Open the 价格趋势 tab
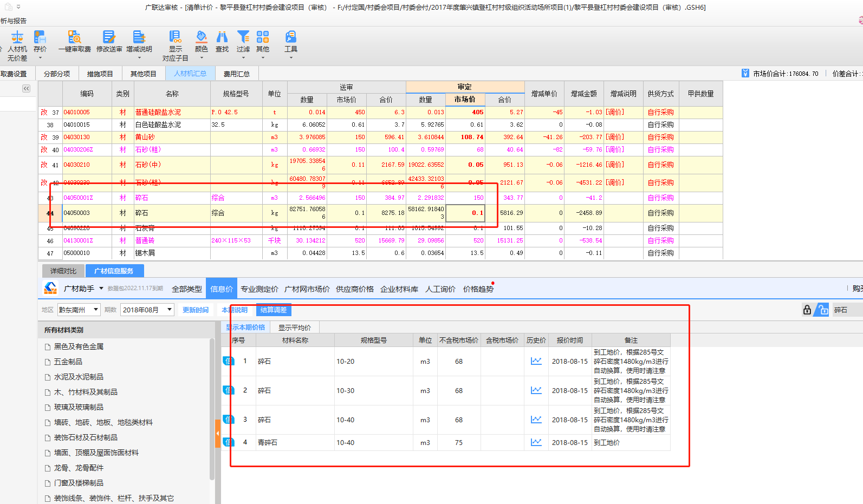 [478, 289]
